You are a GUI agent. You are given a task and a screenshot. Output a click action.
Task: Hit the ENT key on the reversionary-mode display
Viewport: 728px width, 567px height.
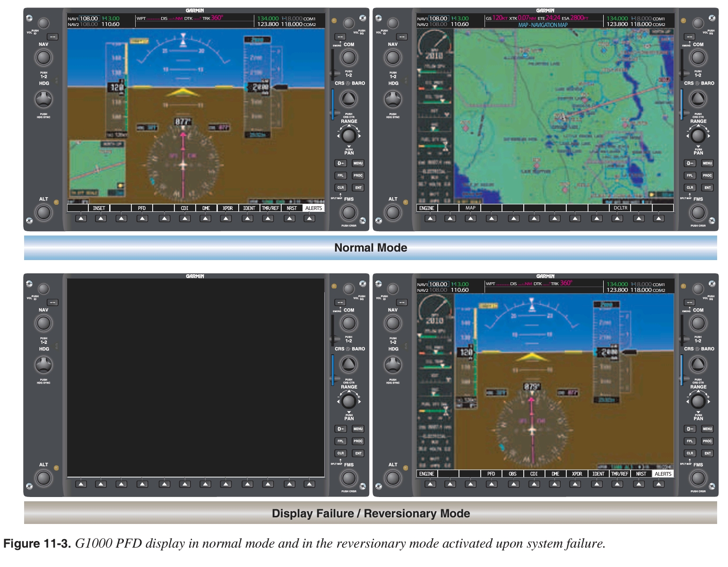[707, 454]
